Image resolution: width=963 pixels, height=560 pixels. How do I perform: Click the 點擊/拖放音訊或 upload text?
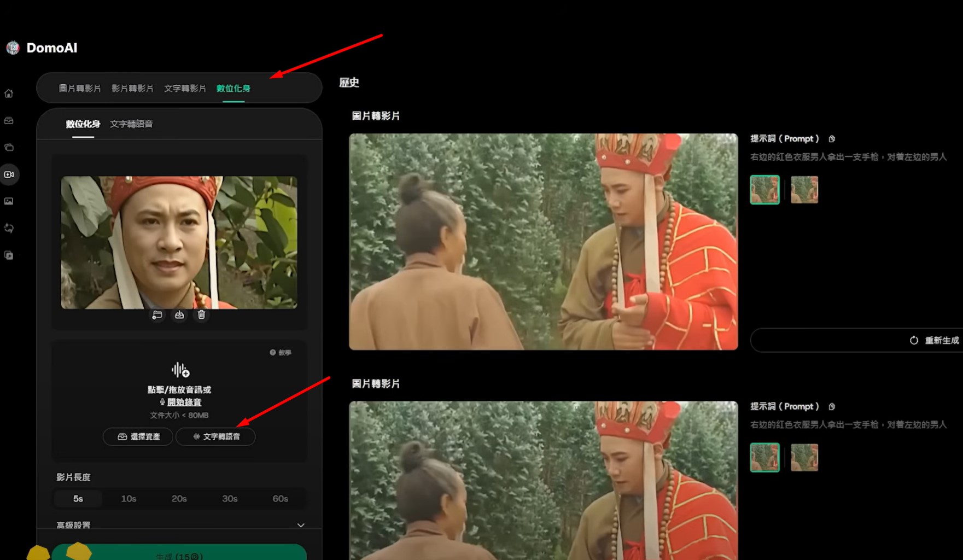tap(179, 390)
